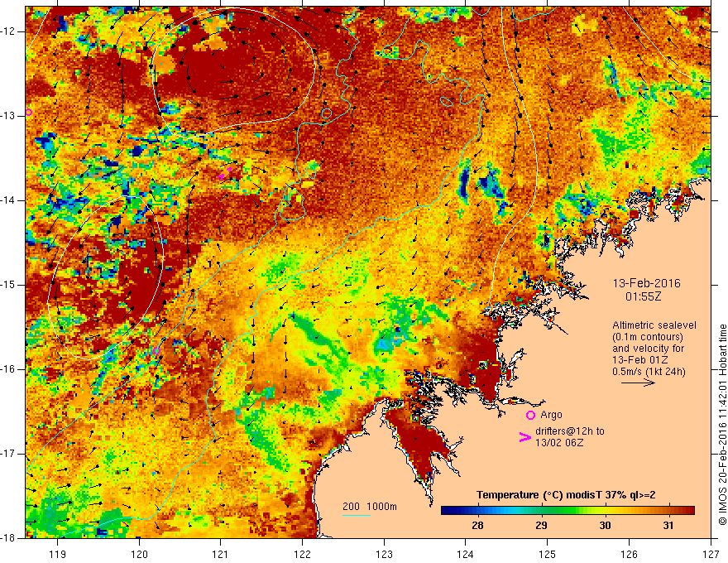Click the 'and velocity for' text
Viewport: 728px width, 563px height.
coord(648,349)
